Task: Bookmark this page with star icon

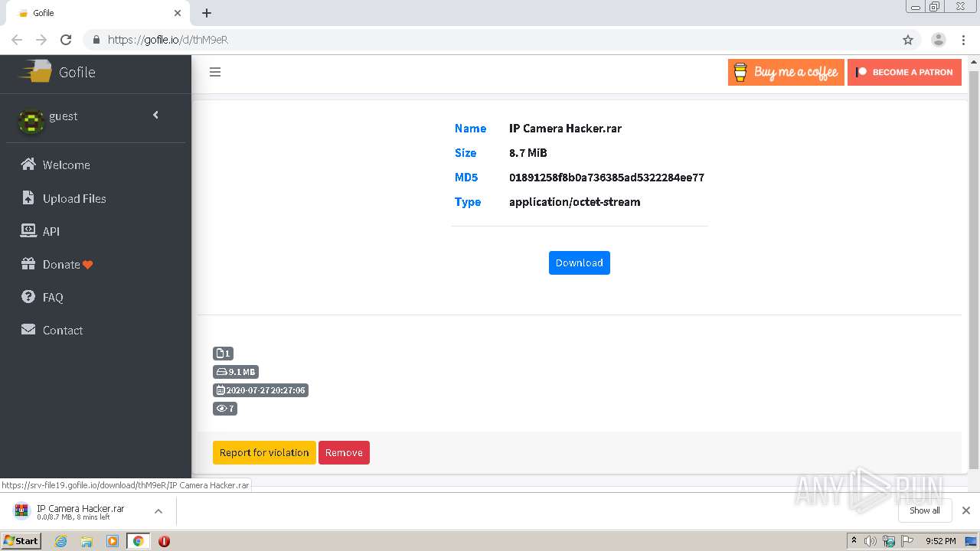Action: coord(908,40)
